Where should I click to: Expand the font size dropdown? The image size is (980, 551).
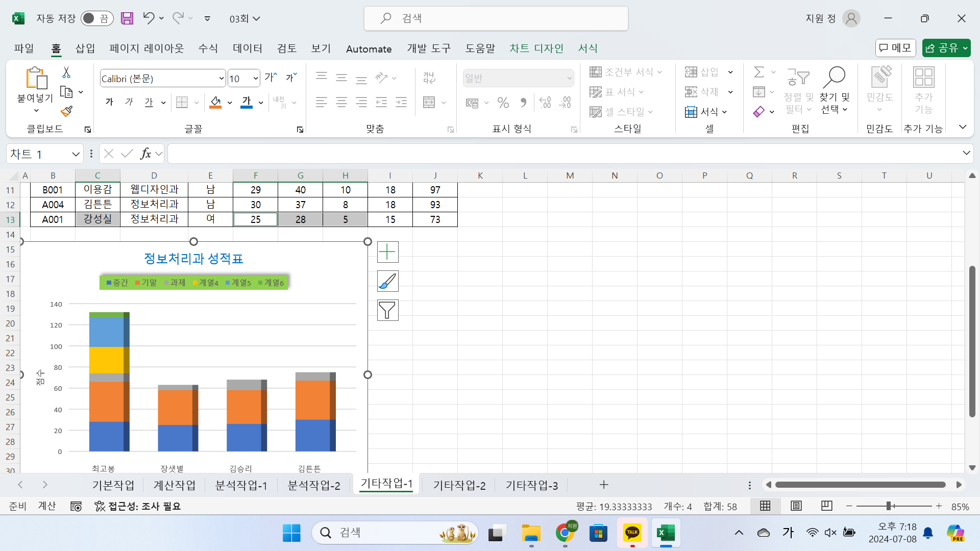[255, 79]
